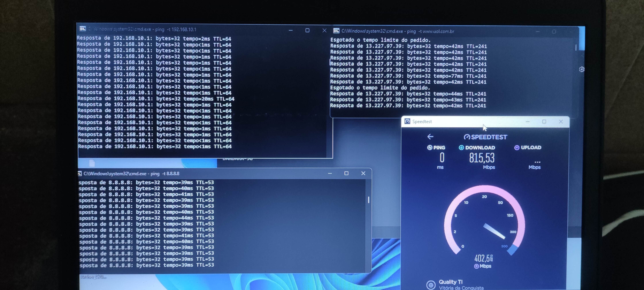
Task: Click scrollbar thumb in 8.8.8.8 ping window
Action: (368, 200)
